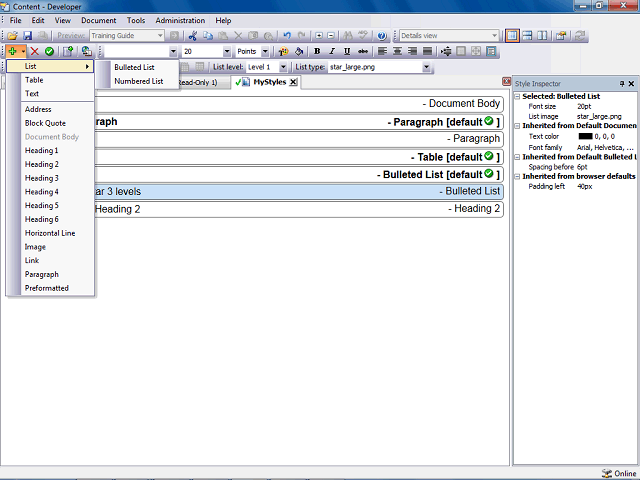The height and width of the screenshot is (480, 640).
Task: Click the properties window icon near layout buttons
Action: point(561,36)
